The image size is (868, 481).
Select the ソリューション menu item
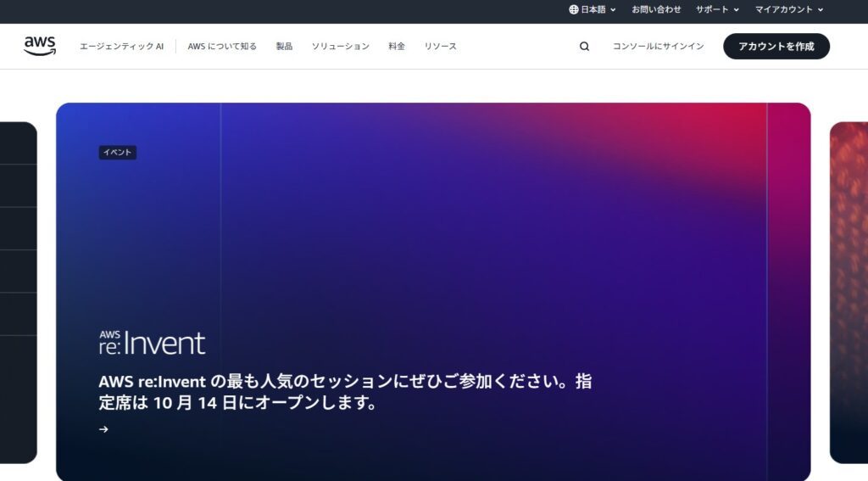340,47
